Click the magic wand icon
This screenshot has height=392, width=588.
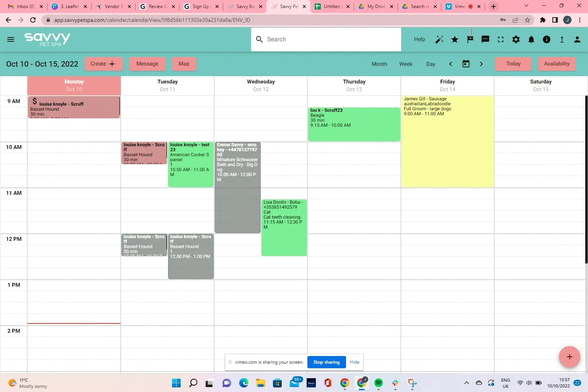coord(439,39)
